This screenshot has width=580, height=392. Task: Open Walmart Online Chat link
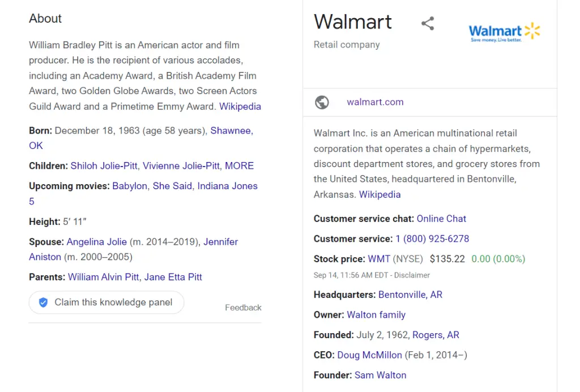point(441,219)
